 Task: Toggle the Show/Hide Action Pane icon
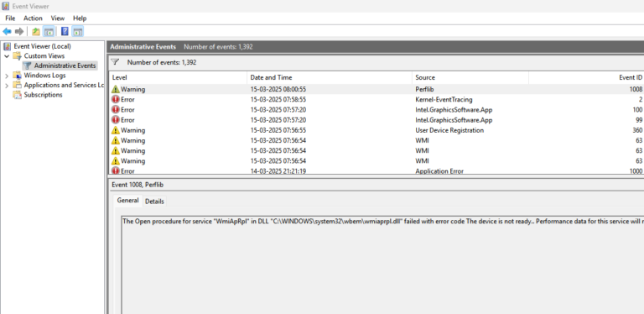coord(78,32)
